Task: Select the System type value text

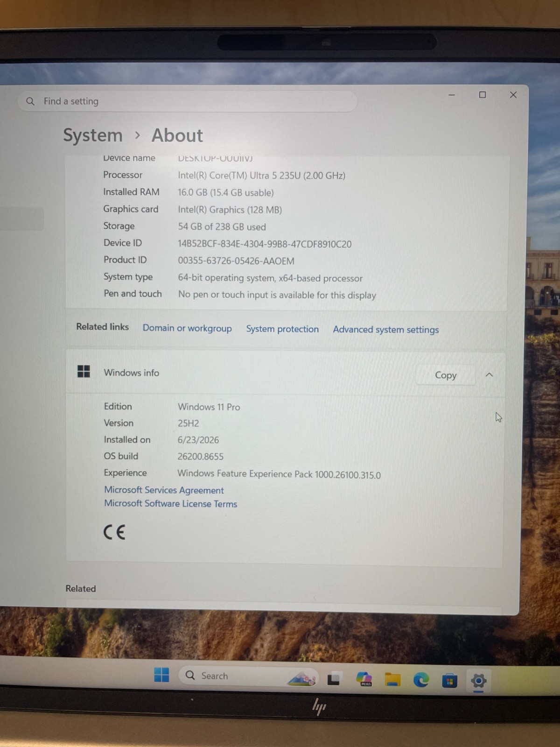Action: click(x=270, y=278)
